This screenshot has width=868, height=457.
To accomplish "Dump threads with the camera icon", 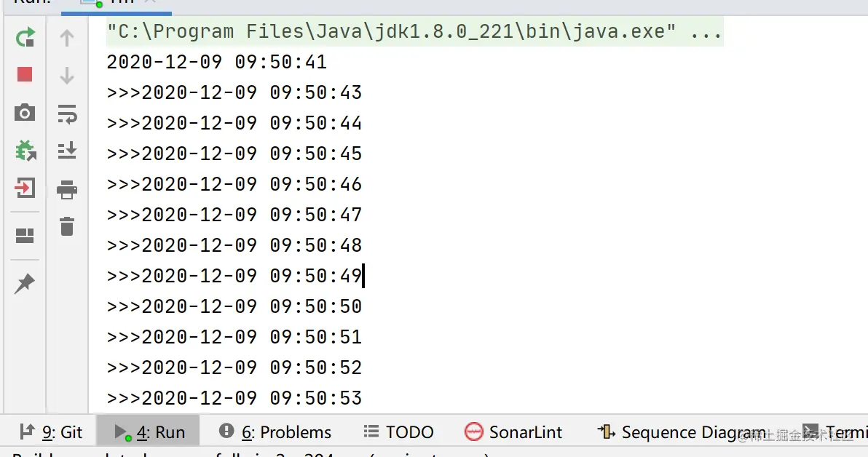I will [24, 112].
